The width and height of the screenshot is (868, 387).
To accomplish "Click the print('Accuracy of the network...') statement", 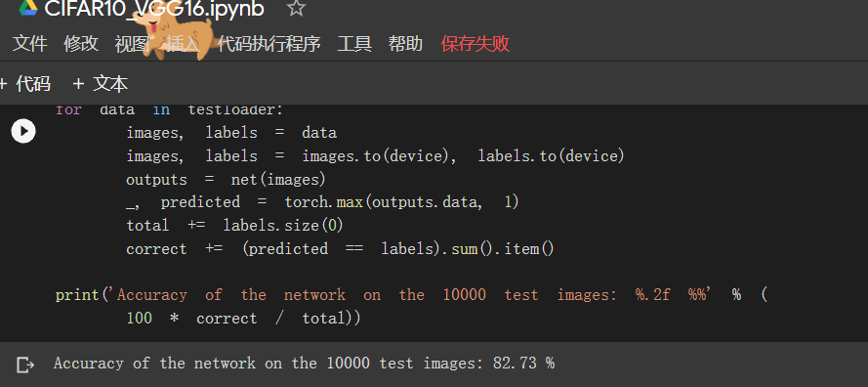I will click(x=411, y=295).
